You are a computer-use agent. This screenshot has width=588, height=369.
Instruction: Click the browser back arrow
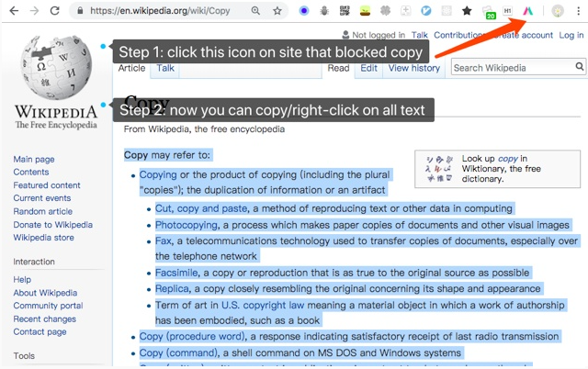14,10
